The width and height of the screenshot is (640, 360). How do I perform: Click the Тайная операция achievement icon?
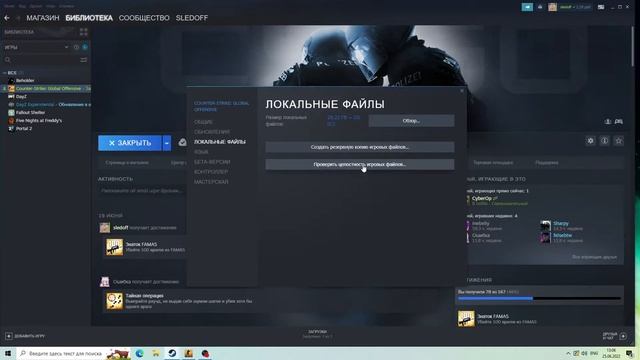114,301
